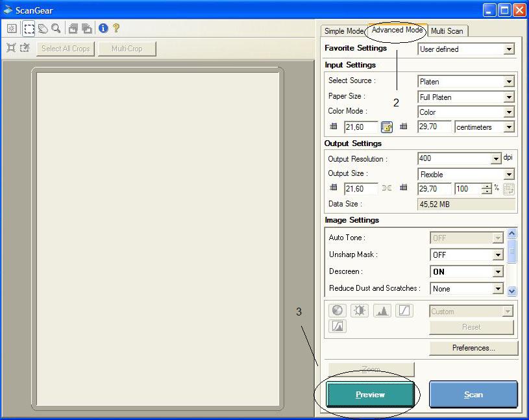This screenshot has height=420, width=529.
Task: Click the scale percent spinner arrows
Action: point(487,189)
